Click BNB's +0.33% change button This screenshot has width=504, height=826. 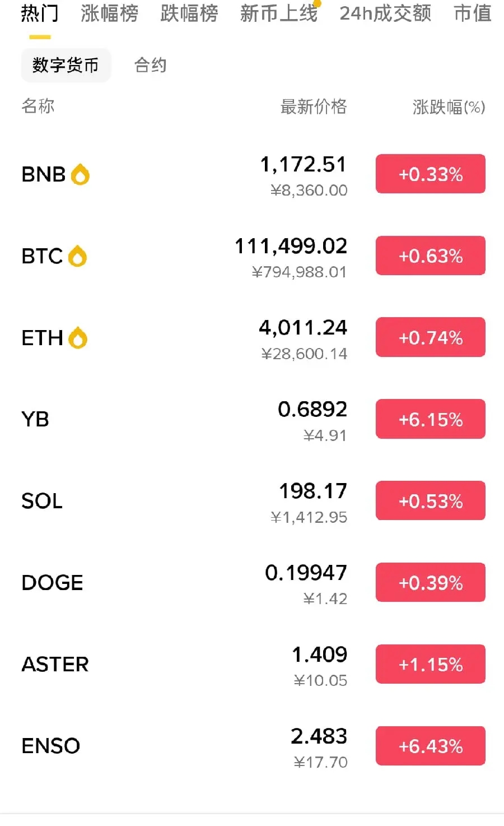pyautogui.click(x=430, y=174)
